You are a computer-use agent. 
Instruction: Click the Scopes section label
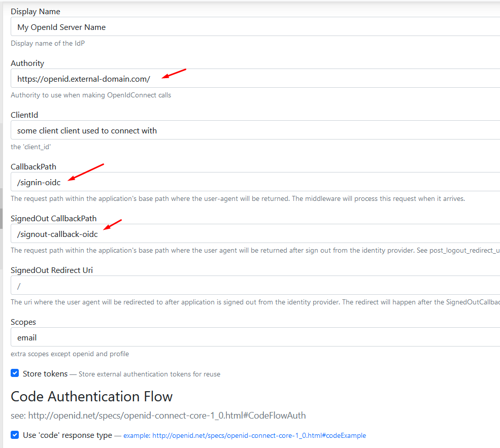[x=23, y=322]
